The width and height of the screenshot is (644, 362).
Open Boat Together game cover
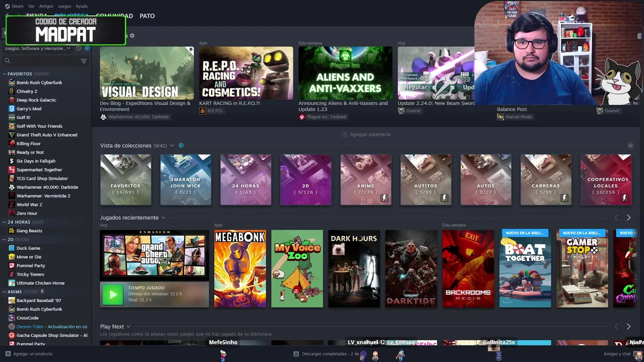point(525,268)
